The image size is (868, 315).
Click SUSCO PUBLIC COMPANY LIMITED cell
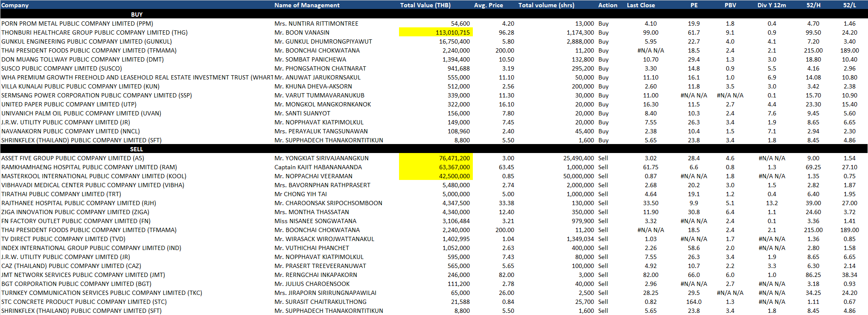click(x=61, y=68)
